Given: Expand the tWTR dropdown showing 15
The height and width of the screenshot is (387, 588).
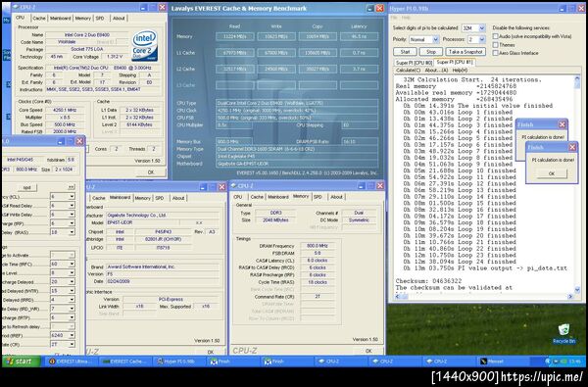Looking at the screenshot, I should tap(72, 291).
